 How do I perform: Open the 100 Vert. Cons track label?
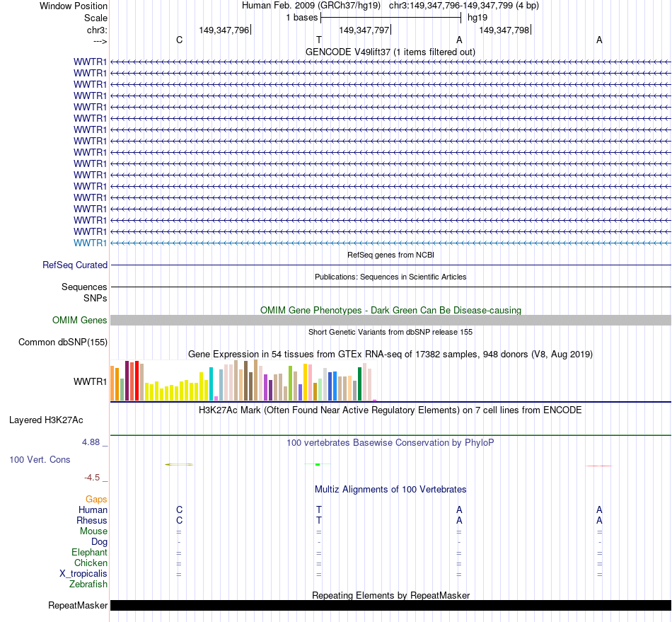point(40,459)
